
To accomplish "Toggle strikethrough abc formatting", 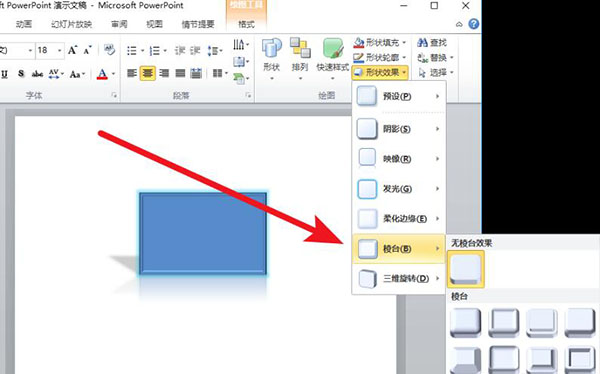I will [37, 73].
